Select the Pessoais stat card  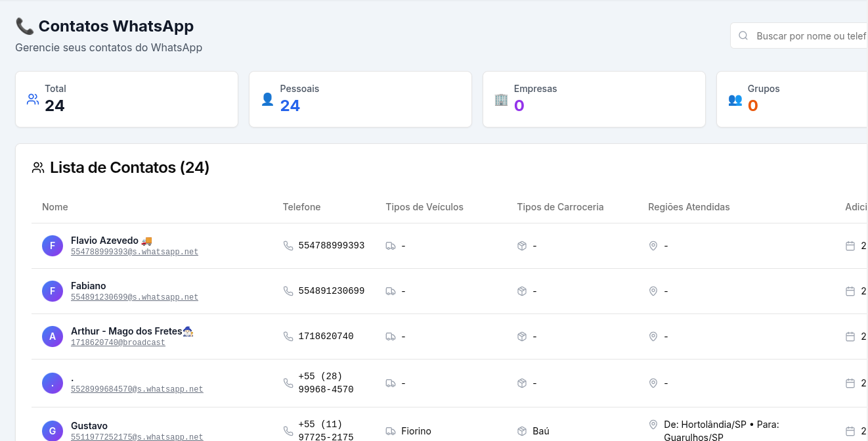360,99
